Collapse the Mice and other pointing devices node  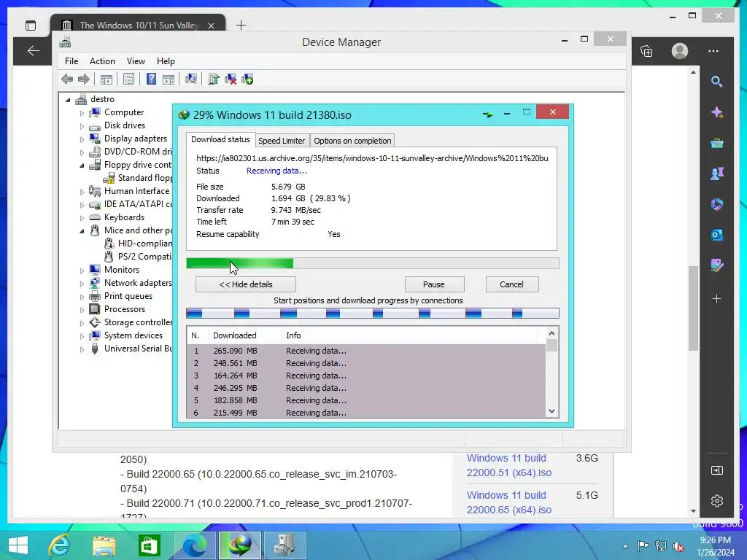click(x=82, y=231)
